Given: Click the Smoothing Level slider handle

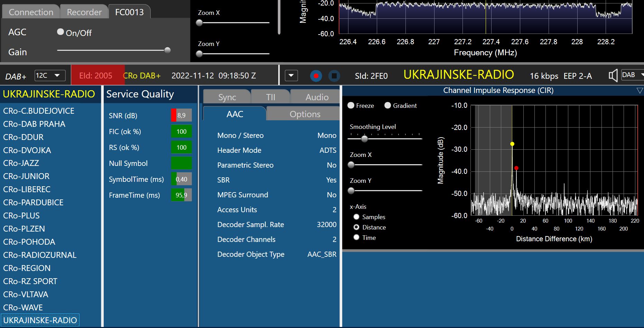Looking at the screenshot, I should (364, 139).
